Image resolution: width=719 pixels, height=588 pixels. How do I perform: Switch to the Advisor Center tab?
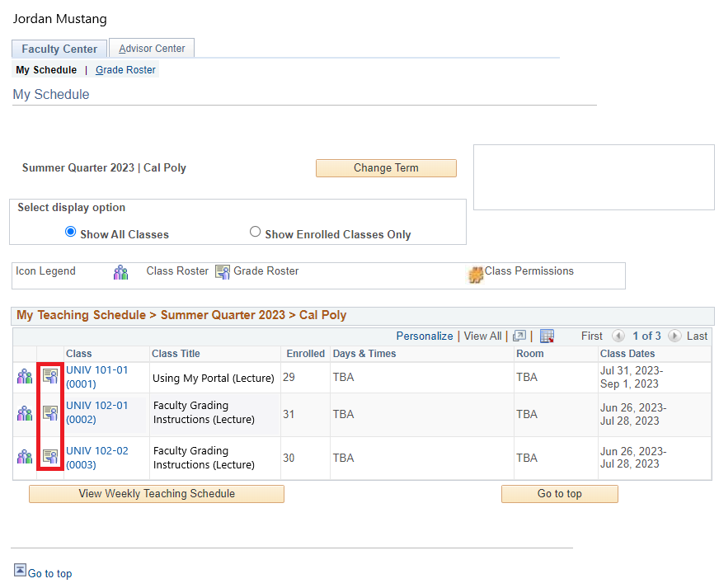153,49
